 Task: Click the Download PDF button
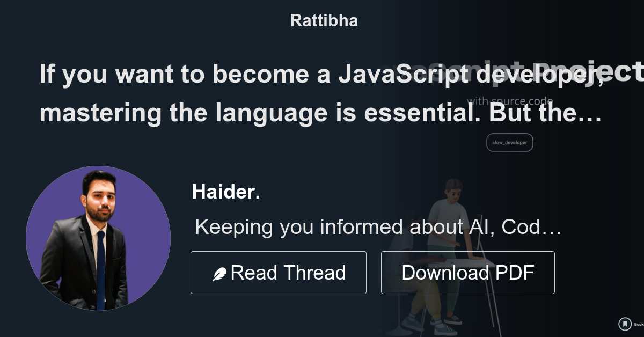coord(467,273)
